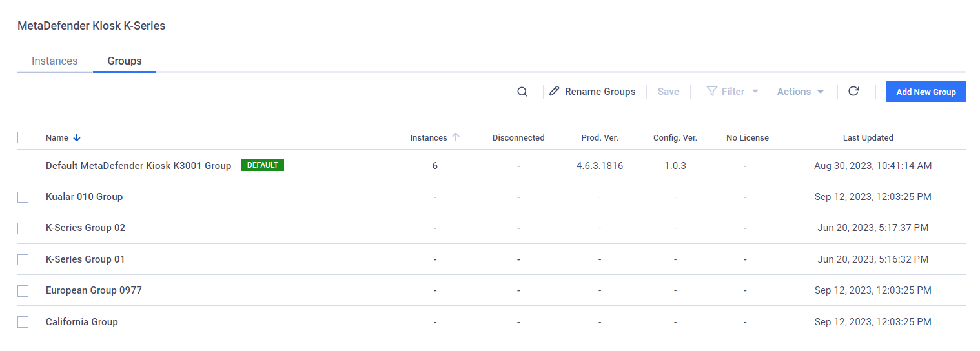Open the K-Series Group 02 entry

coord(85,228)
